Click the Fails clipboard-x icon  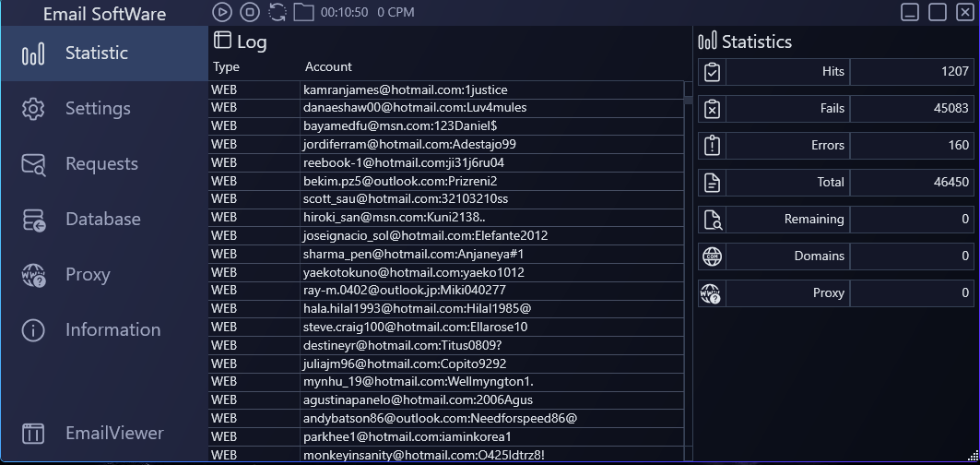712,109
